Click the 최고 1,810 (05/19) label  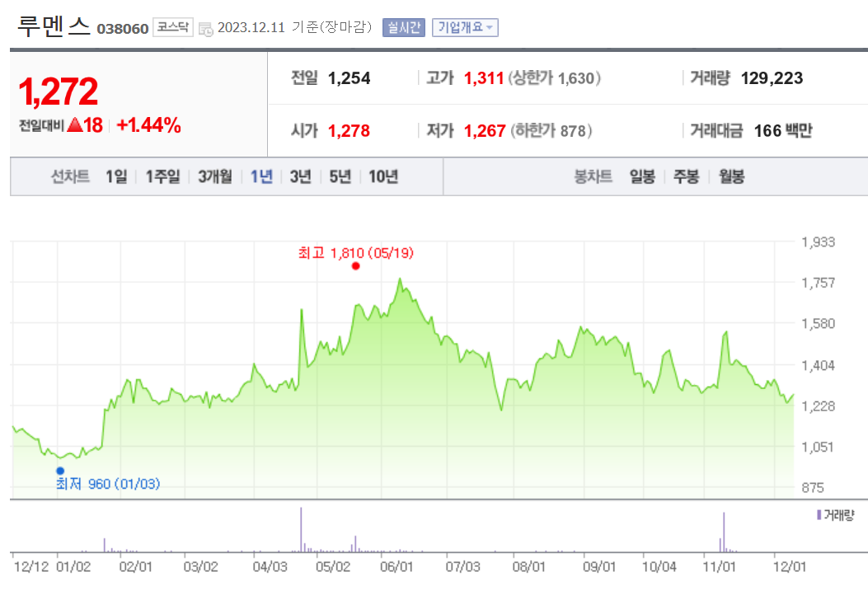pyautogui.click(x=356, y=253)
